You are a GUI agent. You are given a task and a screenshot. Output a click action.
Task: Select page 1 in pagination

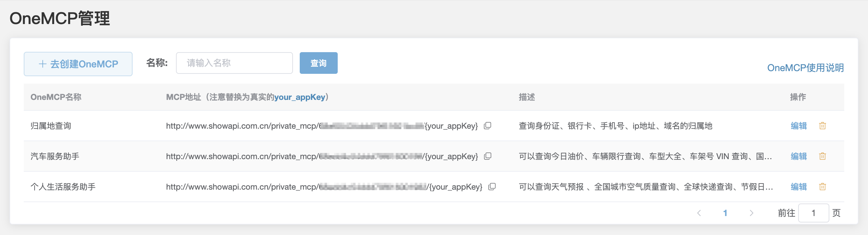(x=725, y=213)
